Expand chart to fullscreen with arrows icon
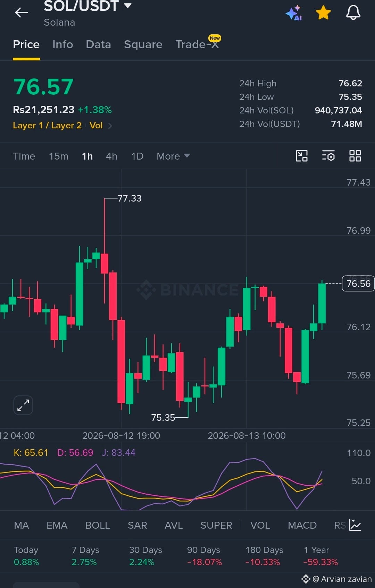 23,405
